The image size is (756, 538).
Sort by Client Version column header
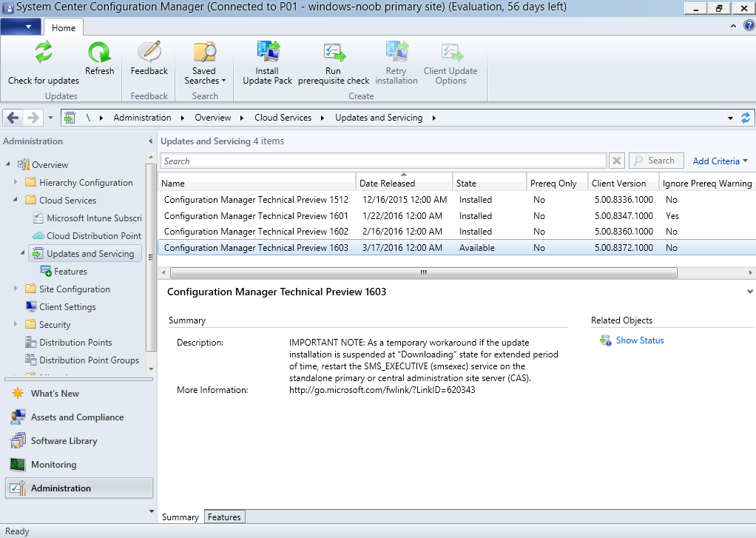click(624, 183)
